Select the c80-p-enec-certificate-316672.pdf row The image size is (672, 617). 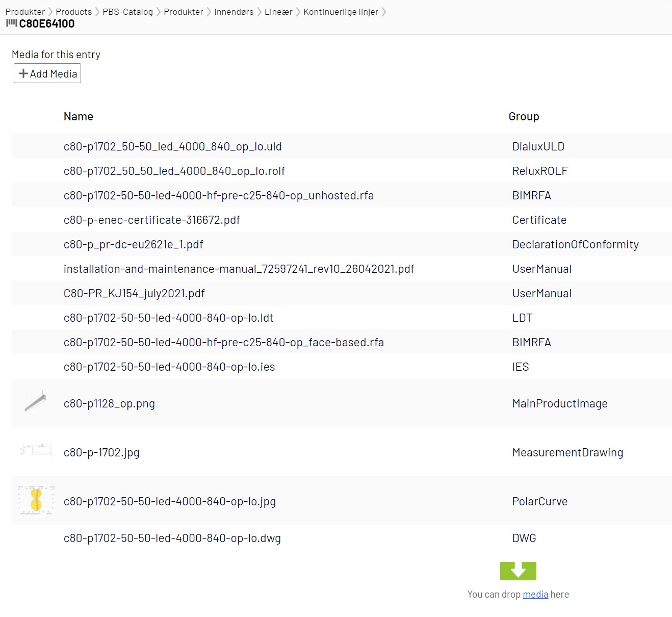click(151, 220)
